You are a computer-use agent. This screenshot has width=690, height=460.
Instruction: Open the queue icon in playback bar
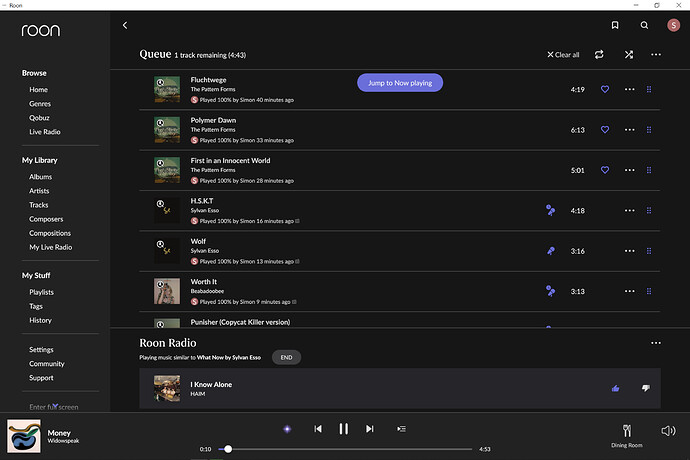pyautogui.click(x=401, y=428)
